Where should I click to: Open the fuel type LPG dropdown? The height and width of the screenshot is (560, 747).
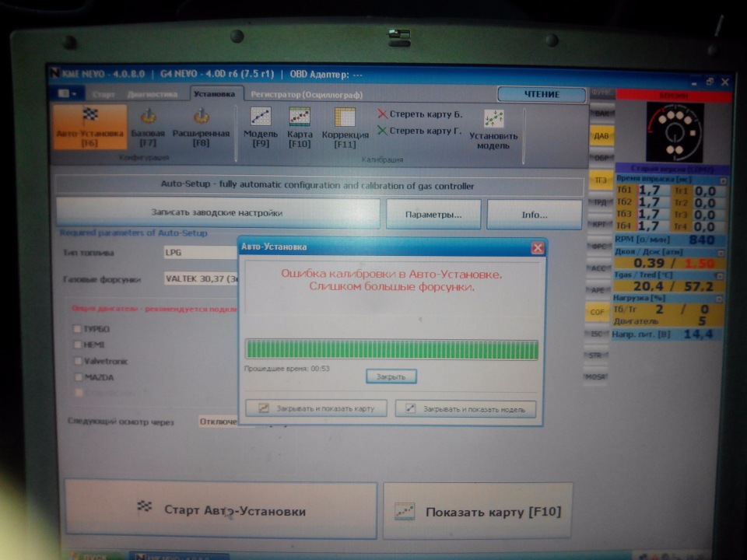click(x=198, y=253)
